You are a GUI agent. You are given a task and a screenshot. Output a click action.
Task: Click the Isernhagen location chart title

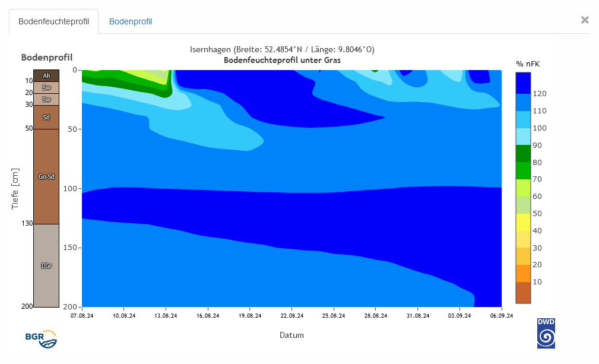coord(282,49)
